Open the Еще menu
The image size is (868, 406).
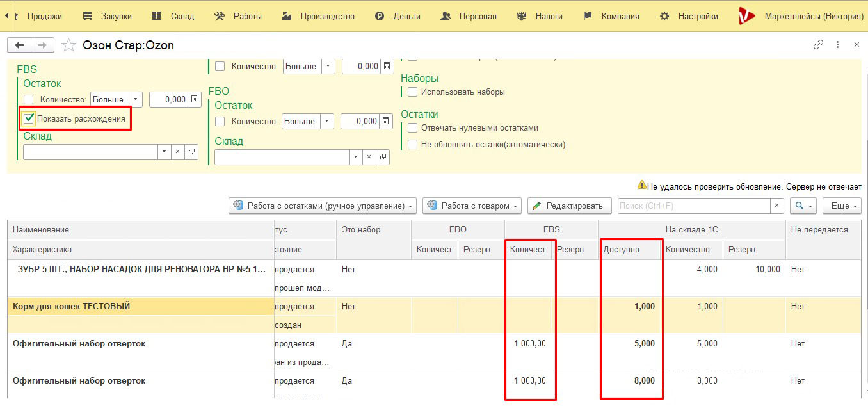843,206
